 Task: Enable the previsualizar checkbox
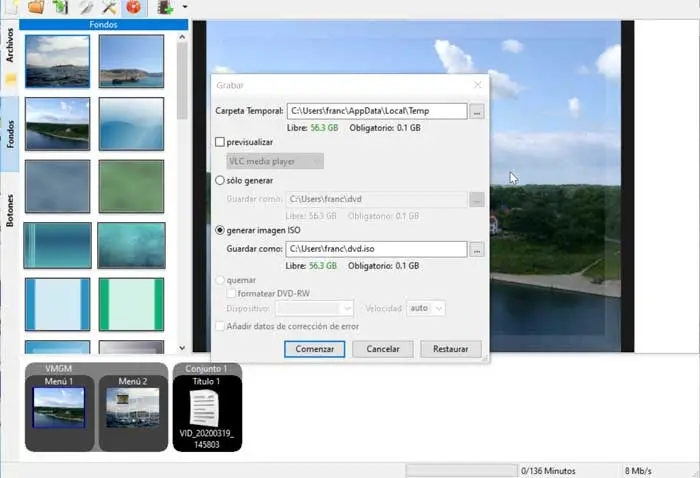220,142
